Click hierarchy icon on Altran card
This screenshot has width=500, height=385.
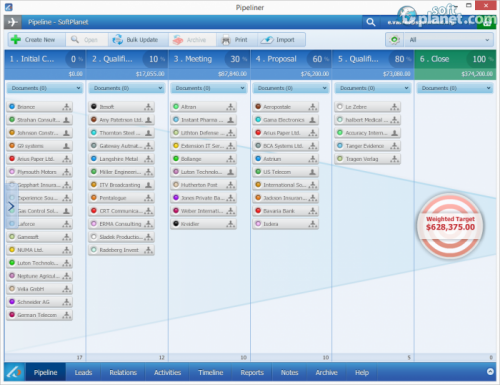pyautogui.click(x=231, y=107)
